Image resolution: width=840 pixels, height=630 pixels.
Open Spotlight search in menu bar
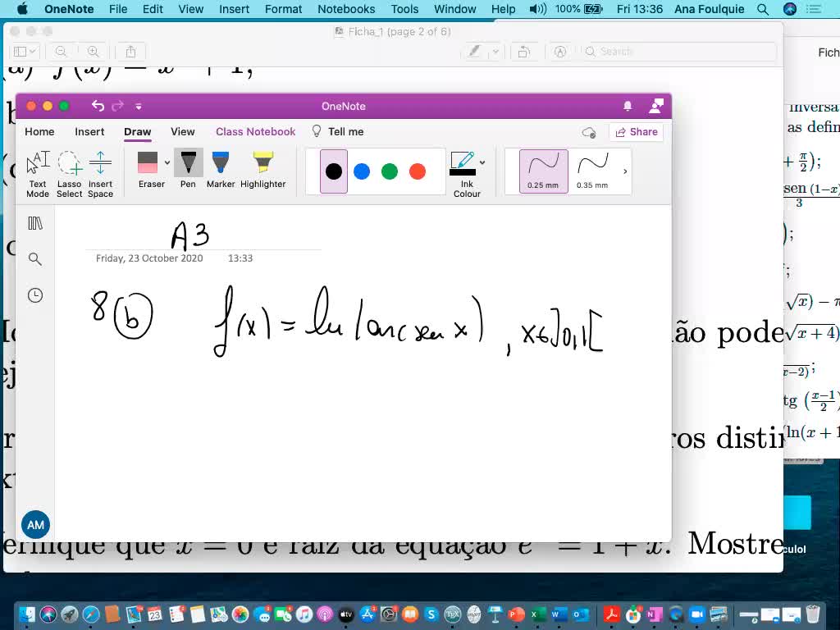point(762,9)
